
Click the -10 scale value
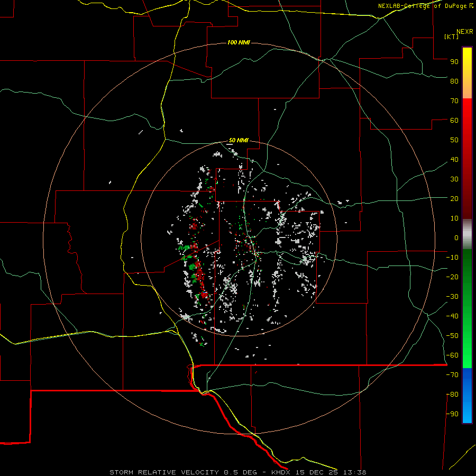tap(452, 258)
